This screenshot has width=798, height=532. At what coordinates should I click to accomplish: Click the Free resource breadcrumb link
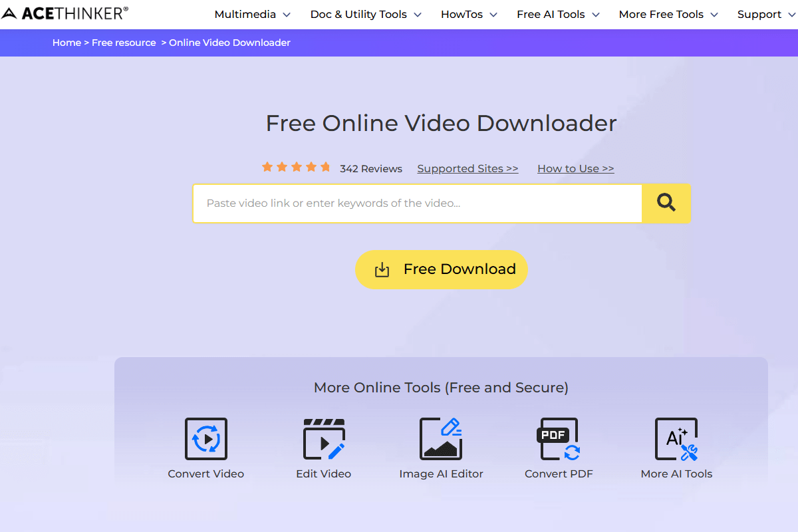[124, 43]
